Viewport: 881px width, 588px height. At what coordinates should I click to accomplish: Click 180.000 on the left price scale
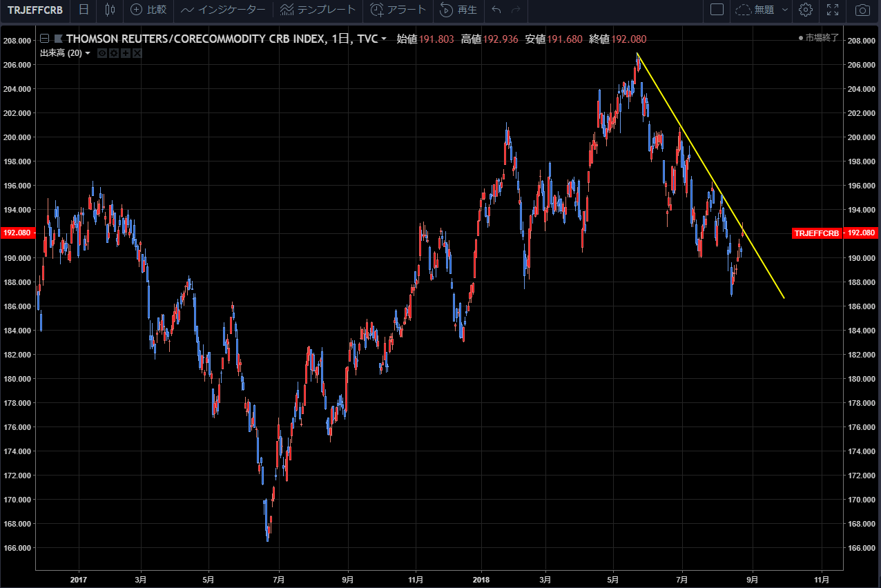(17, 379)
